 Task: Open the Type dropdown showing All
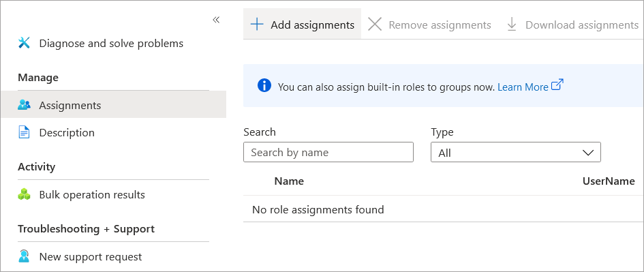coord(515,152)
